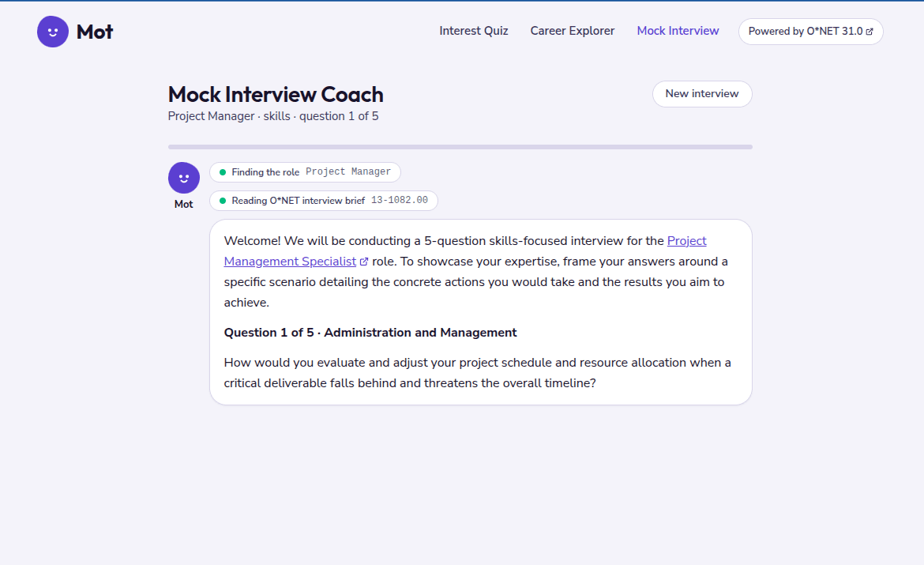Click the interview progress bar
This screenshot has height=565, width=924.
[460, 147]
